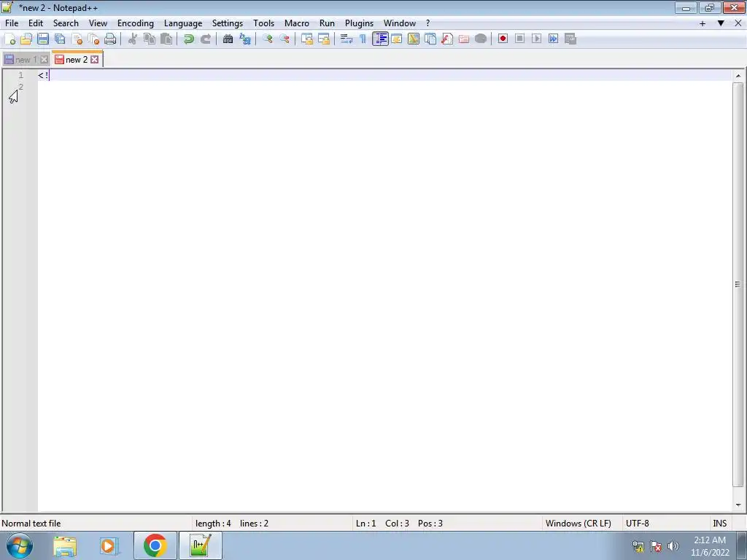Open Find with the binoculars icon

(228, 39)
